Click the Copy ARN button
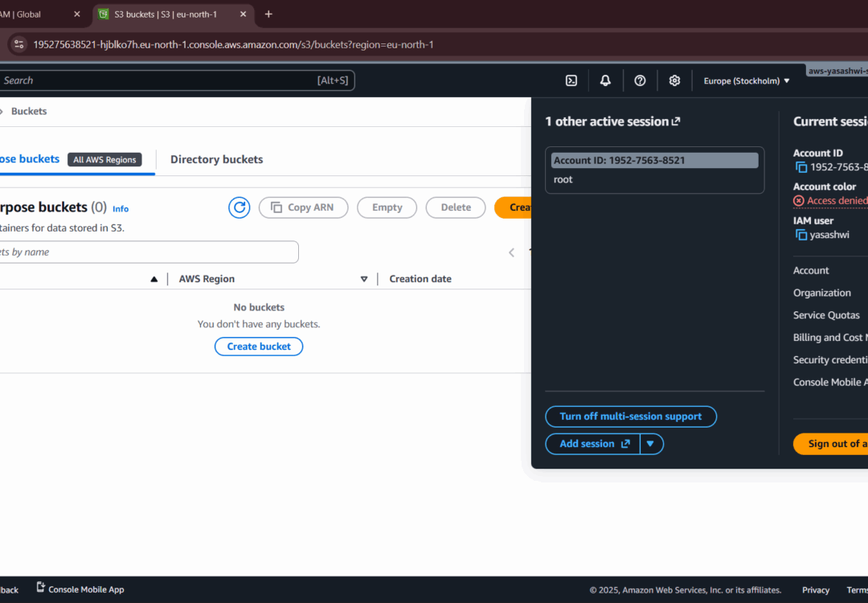The height and width of the screenshot is (603, 868). pos(303,207)
